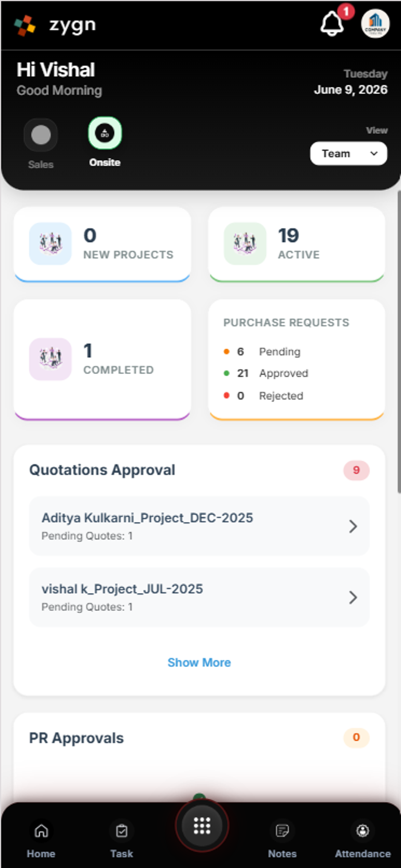Viewport: 401px width, 868px height.
Task: Open the Completed projects card icon
Action: click(x=51, y=359)
